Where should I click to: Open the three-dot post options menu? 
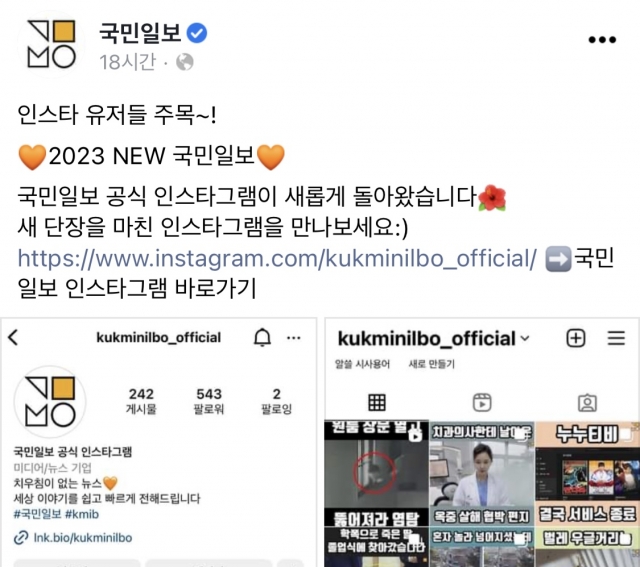(602, 40)
